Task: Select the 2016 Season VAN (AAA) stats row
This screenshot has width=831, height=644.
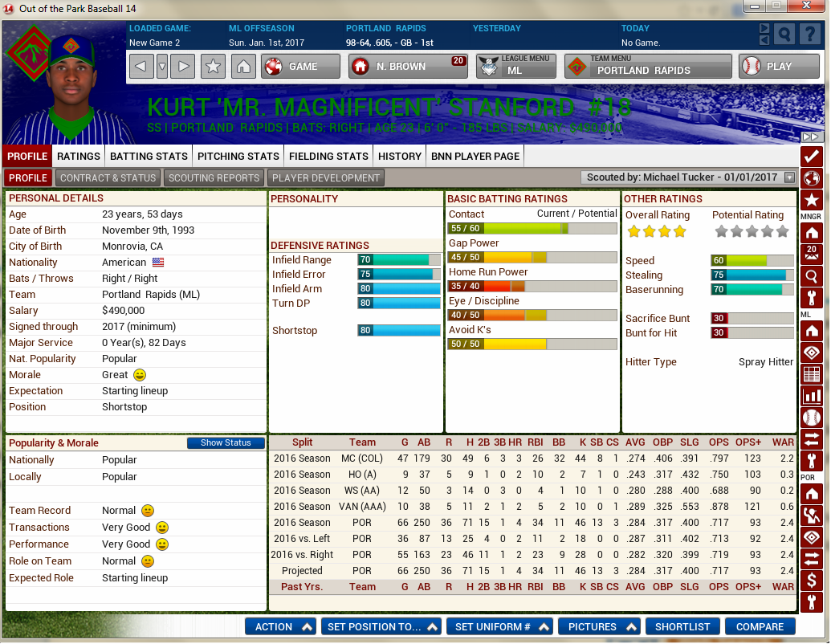Action: (x=532, y=507)
